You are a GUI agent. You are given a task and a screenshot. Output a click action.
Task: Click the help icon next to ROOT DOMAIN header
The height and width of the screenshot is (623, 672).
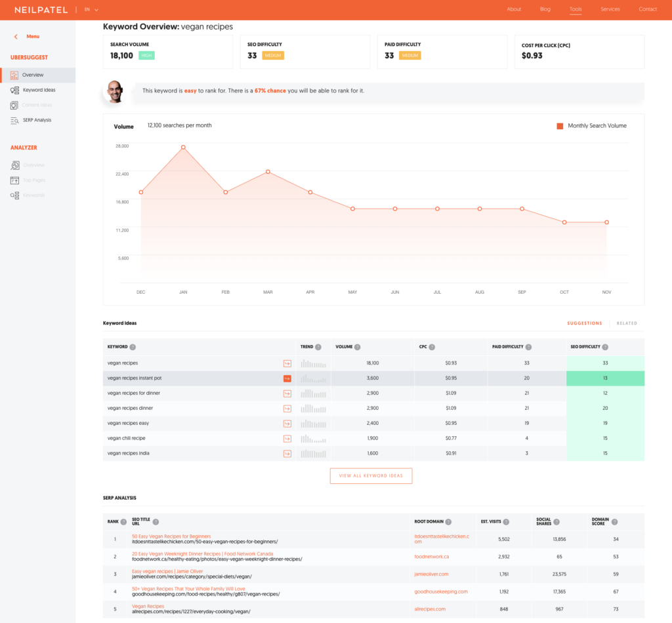448,522
